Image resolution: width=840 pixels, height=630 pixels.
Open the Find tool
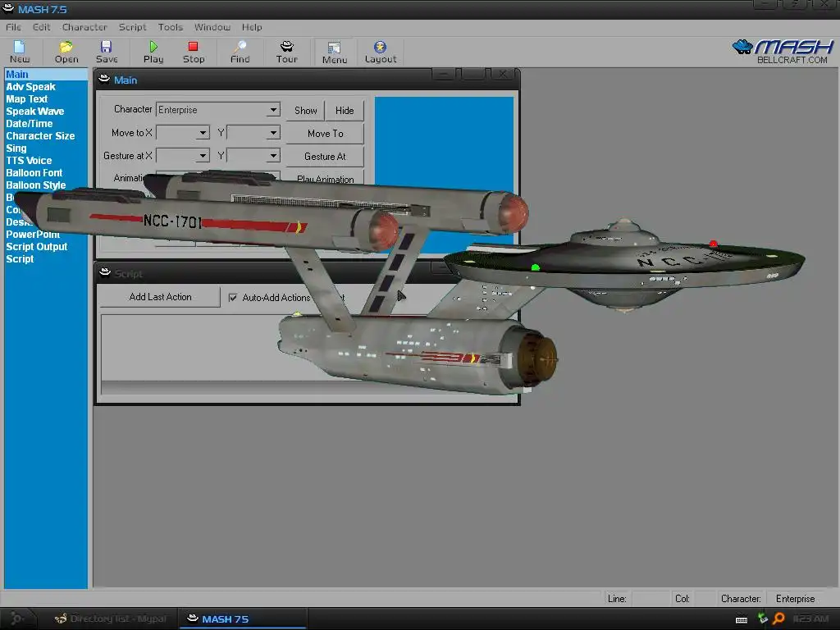[x=240, y=52]
